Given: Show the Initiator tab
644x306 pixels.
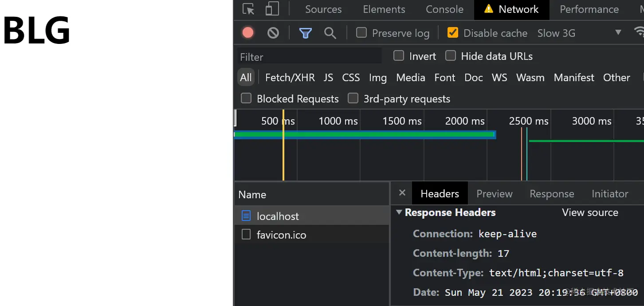Looking at the screenshot, I should click(610, 194).
